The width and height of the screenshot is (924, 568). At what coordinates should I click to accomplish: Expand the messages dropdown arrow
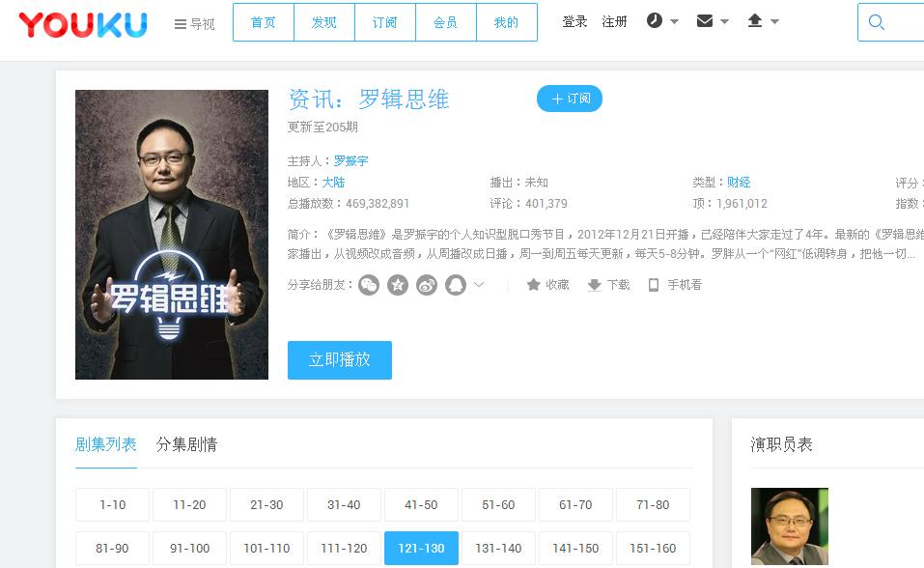(725, 22)
